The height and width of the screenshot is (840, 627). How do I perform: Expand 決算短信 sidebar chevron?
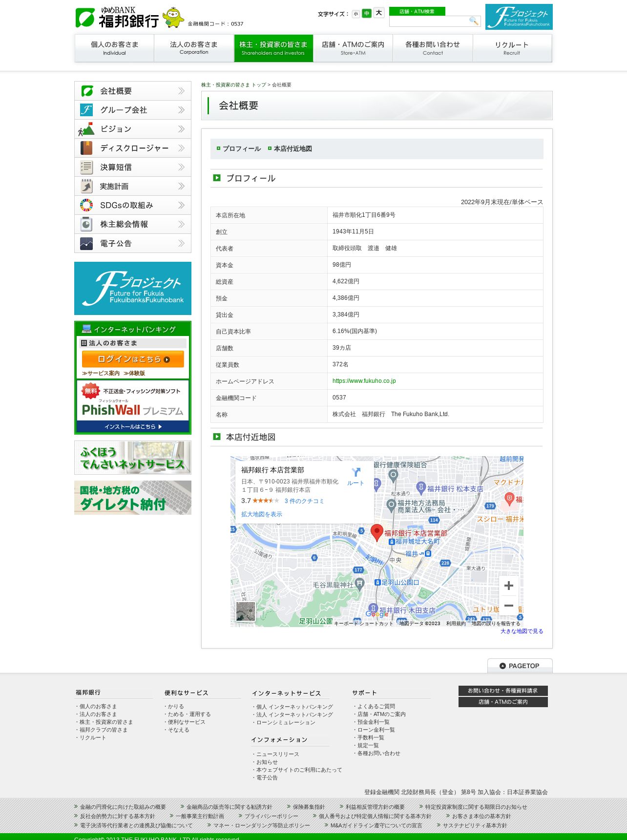(x=181, y=167)
